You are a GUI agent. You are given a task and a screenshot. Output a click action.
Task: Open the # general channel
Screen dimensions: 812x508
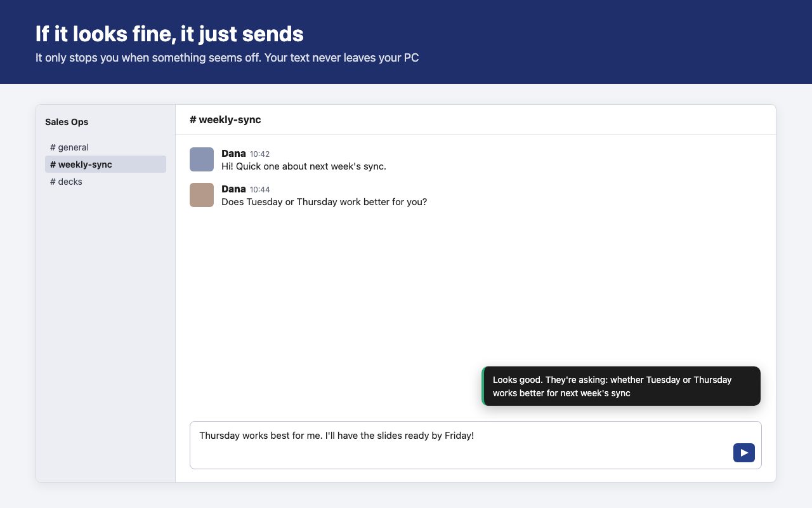[x=105, y=147]
